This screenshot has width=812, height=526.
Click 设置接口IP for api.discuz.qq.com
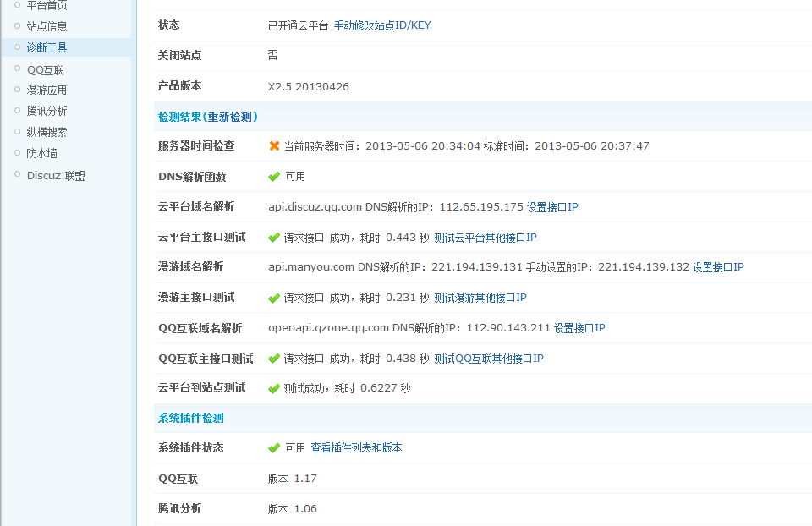click(x=552, y=207)
